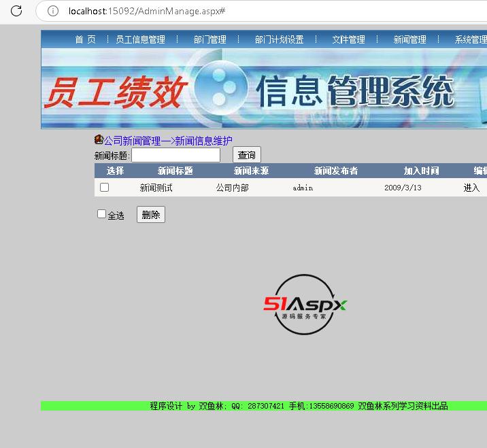The image size is (487, 448).
Task: Click the small icon before 公司新闻管理 breadcrumb
Action: point(99,140)
